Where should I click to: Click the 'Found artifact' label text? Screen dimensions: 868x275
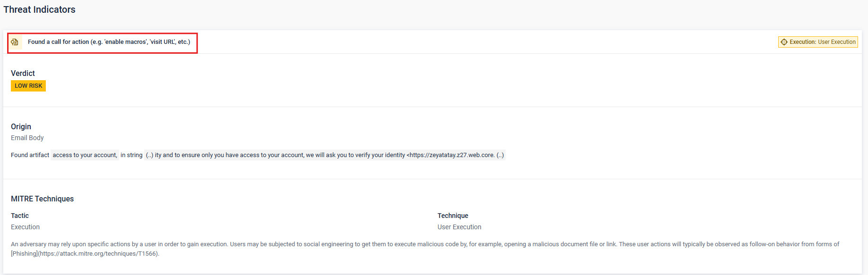(x=30, y=155)
